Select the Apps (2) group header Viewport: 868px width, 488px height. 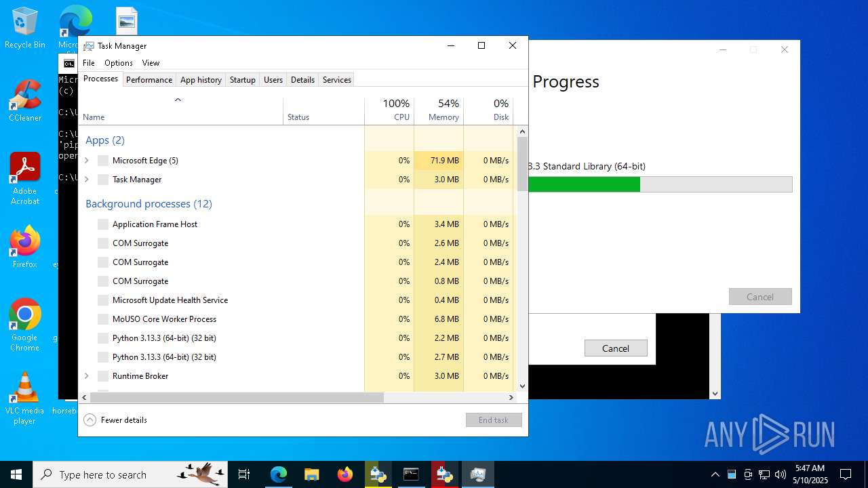pyautogui.click(x=105, y=140)
